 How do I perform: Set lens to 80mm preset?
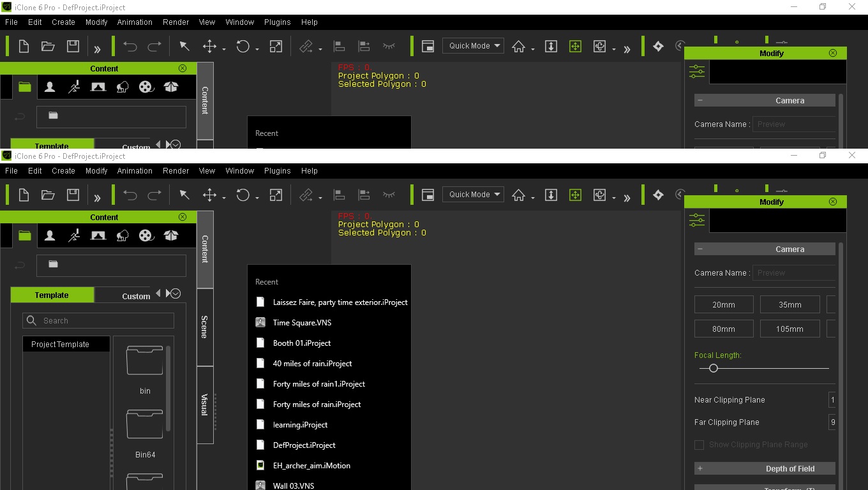click(x=724, y=329)
